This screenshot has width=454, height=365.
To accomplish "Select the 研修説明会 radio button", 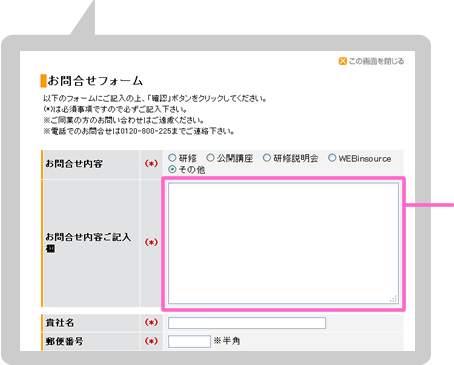I will [x=267, y=158].
